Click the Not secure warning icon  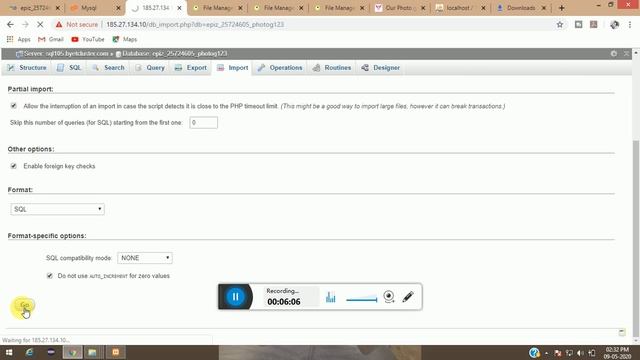point(59,24)
